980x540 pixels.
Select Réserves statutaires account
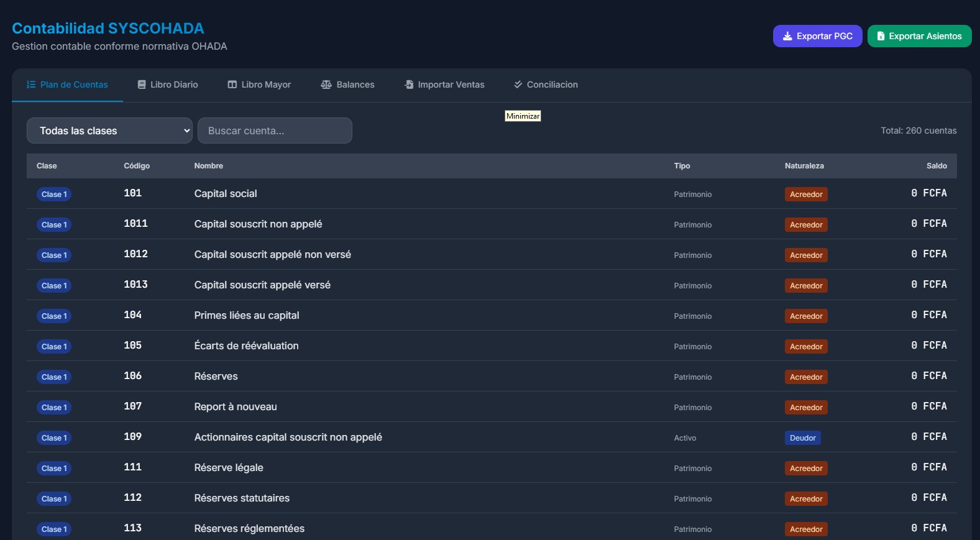pos(242,498)
